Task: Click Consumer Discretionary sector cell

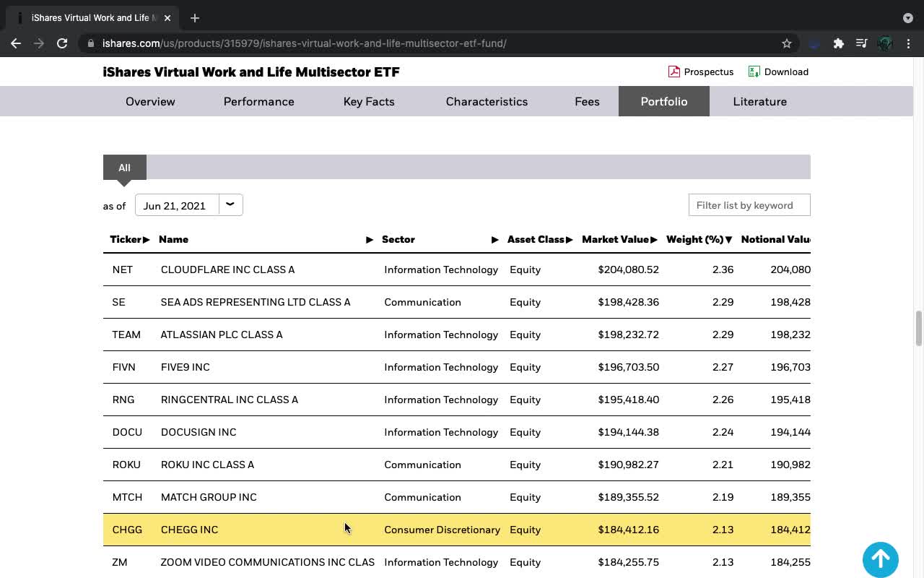Action: [442, 530]
